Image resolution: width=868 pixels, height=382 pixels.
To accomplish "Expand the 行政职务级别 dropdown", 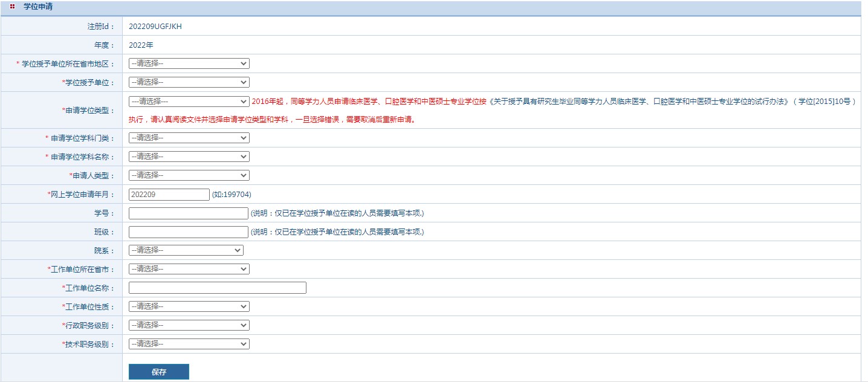I will click(x=189, y=325).
